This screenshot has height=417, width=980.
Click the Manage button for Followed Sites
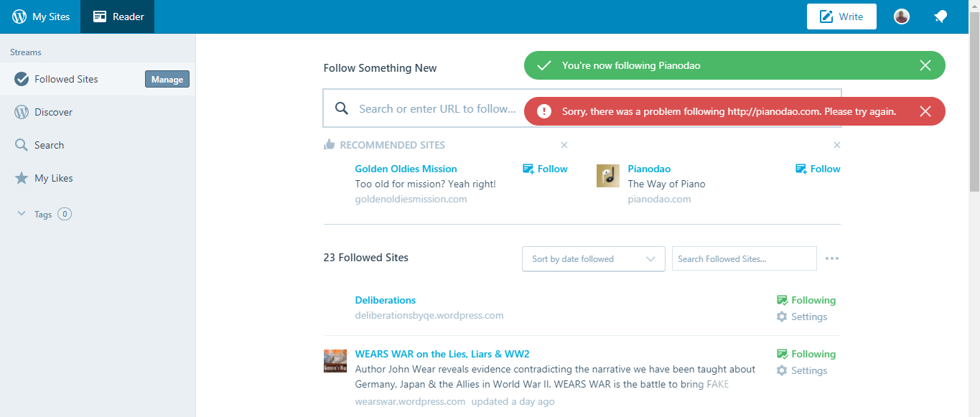[167, 80]
